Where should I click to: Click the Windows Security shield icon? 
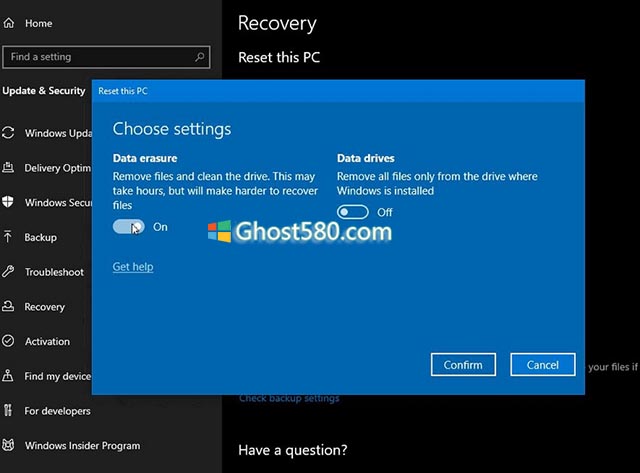click(9, 203)
